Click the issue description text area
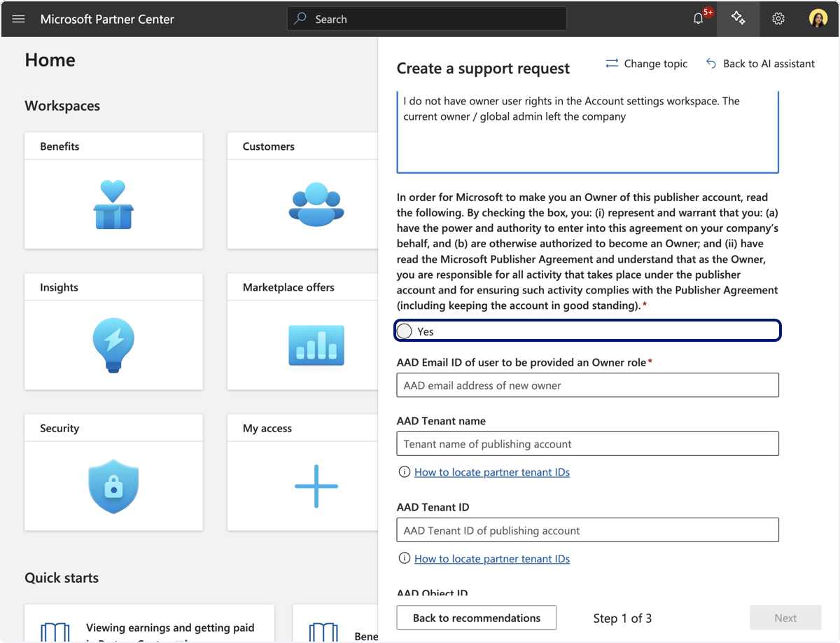Image resolution: width=840 pixels, height=643 pixels. click(x=587, y=131)
